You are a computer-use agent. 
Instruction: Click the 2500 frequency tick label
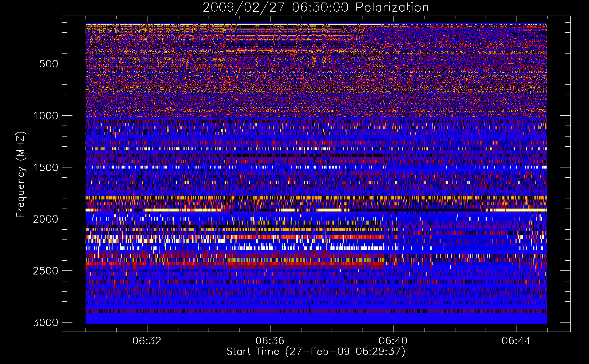[x=46, y=271]
